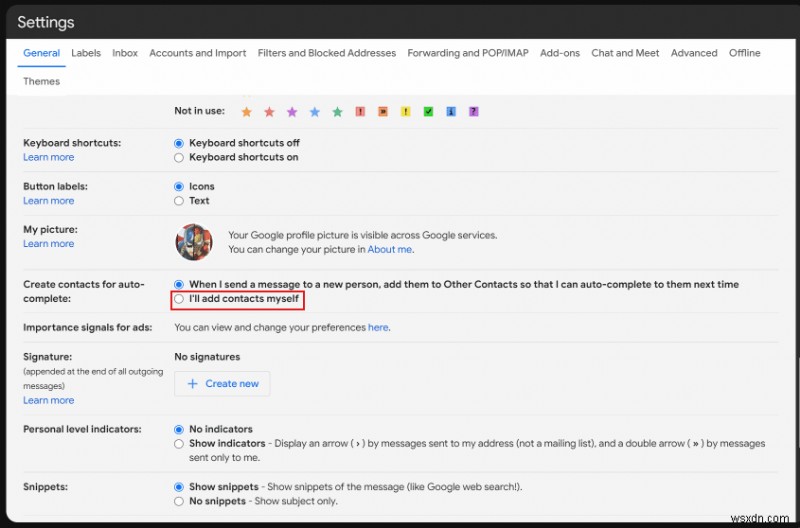Choose Text for button labels

coord(179,201)
